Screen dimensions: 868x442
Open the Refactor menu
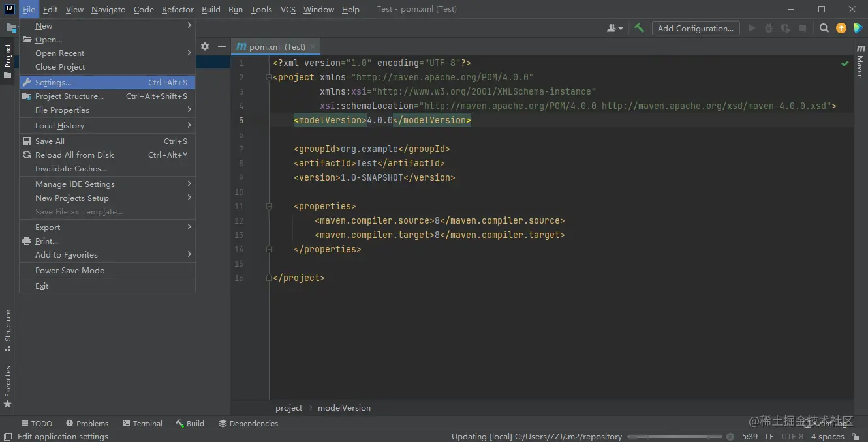click(x=178, y=9)
